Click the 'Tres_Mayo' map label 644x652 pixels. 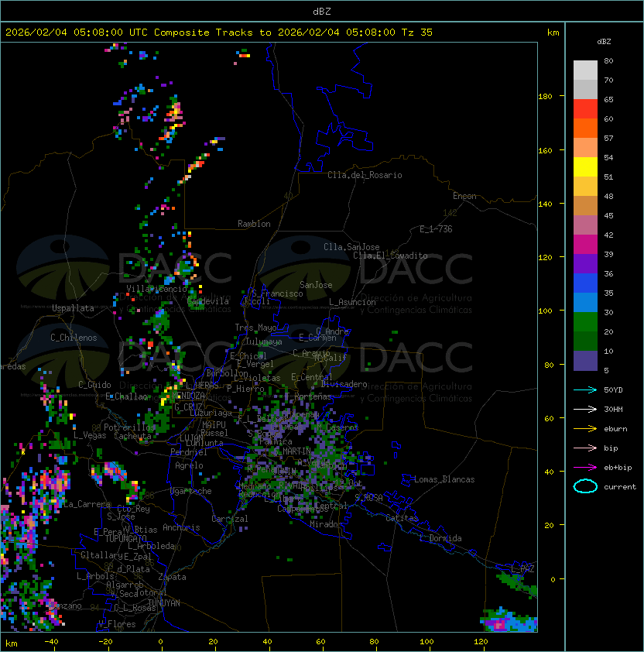click(x=255, y=328)
